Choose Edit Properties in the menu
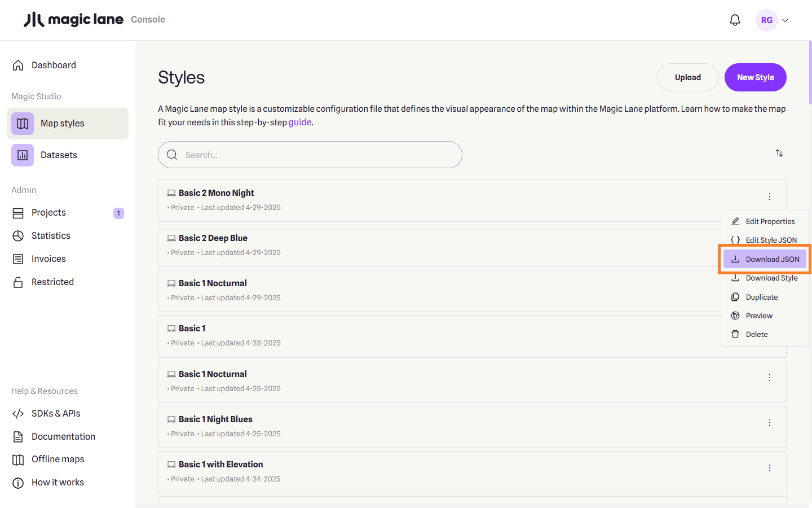The image size is (812, 508). coord(770,222)
